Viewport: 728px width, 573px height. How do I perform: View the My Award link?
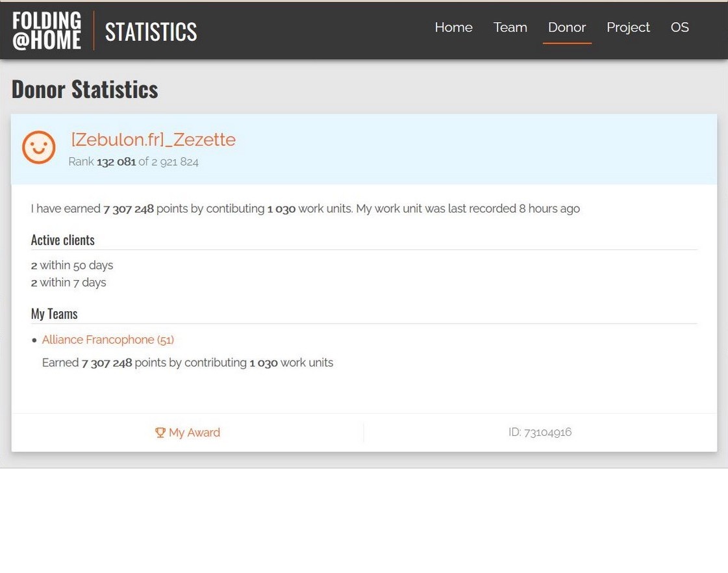click(194, 433)
